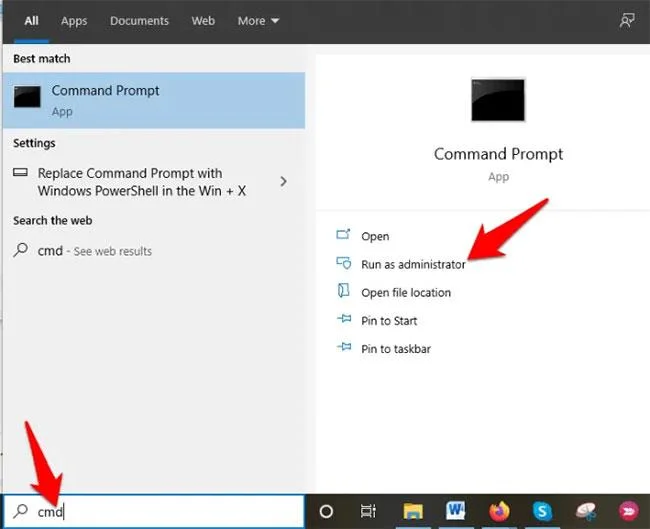Click Open action for Command Prompt
650x529 pixels.
click(375, 236)
